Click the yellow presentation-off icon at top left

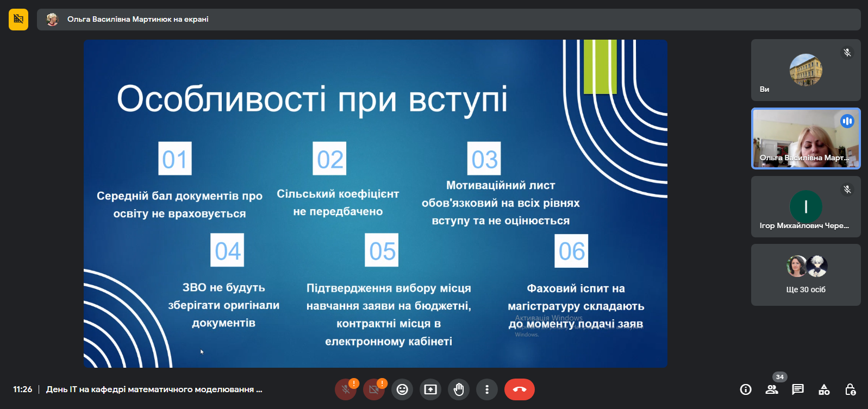point(18,19)
